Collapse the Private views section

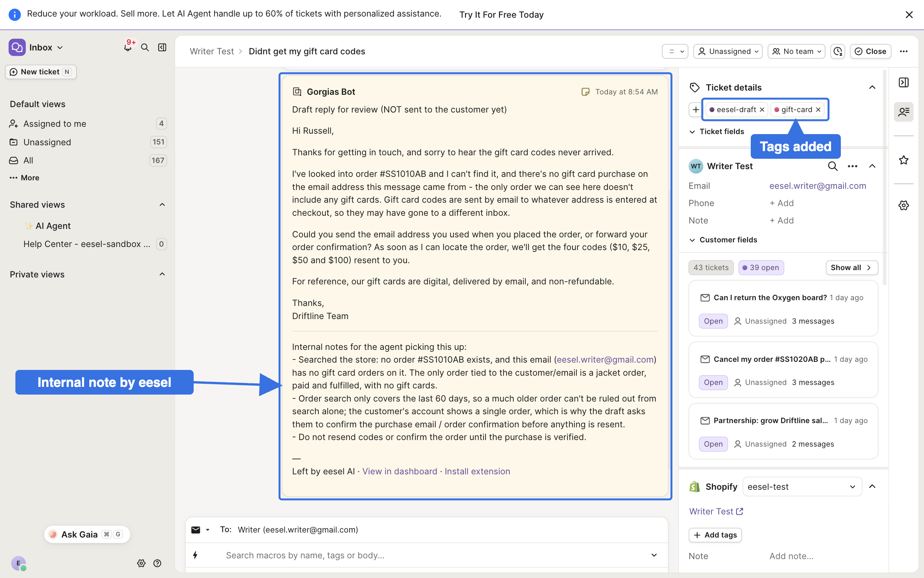pyautogui.click(x=162, y=274)
